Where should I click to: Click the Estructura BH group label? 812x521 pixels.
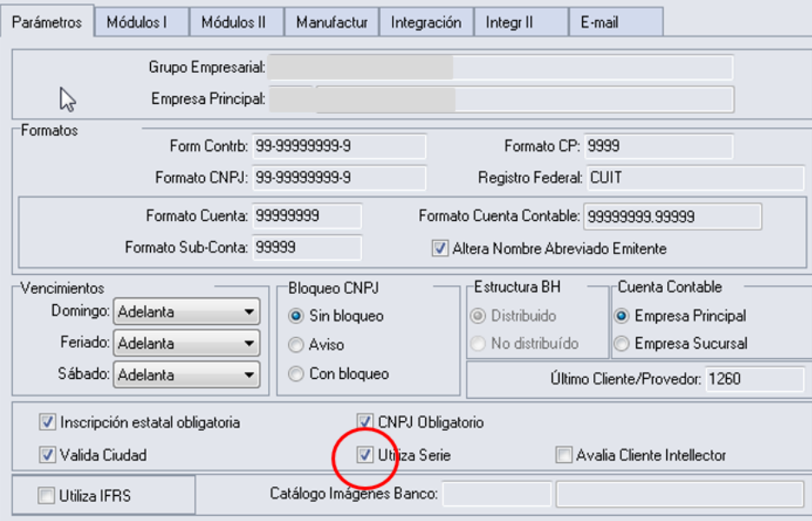click(x=517, y=287)
